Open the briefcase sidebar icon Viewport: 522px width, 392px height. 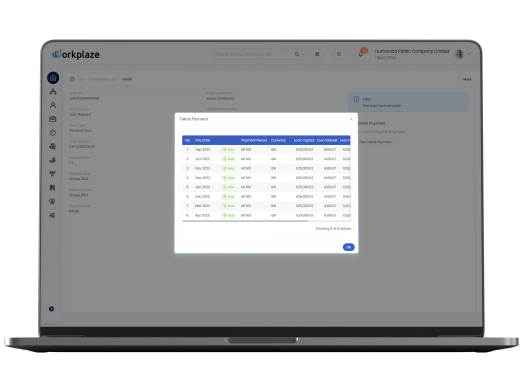pyautogui.click(x=53, y=119)
